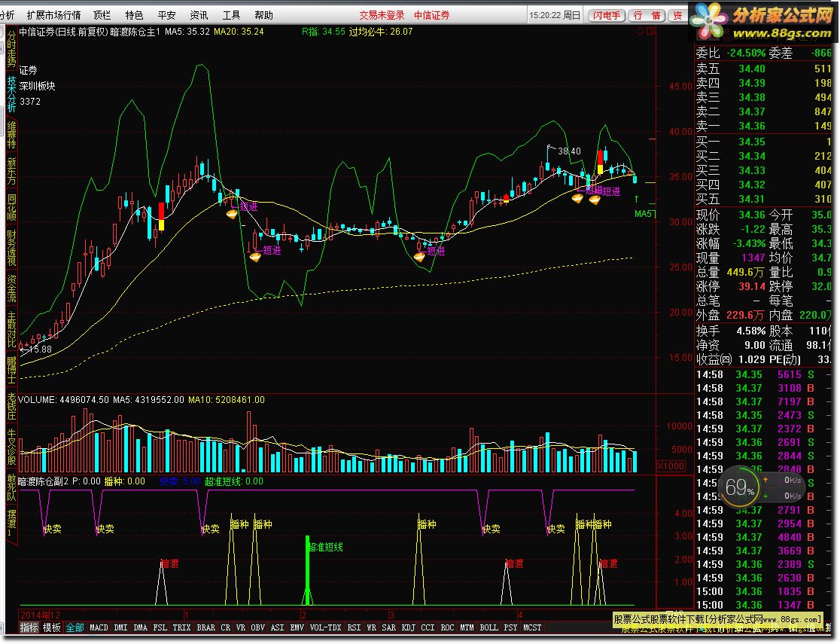
Task: Select the 指标 tab at bottom
Action: click(x=29, y=627)
